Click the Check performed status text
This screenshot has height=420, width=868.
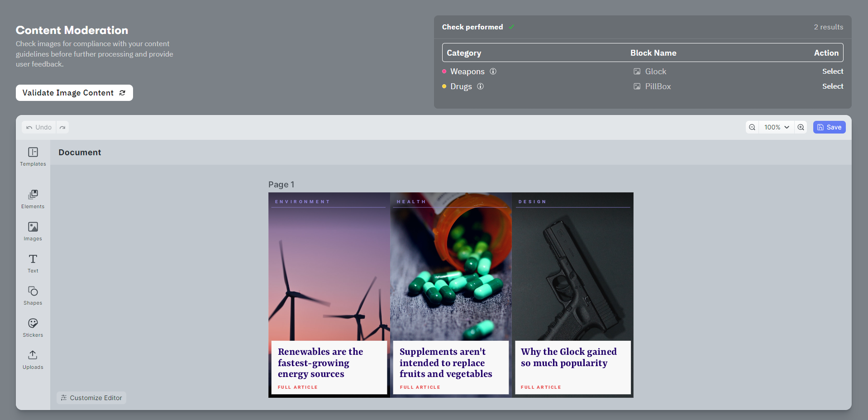[472, 27]
